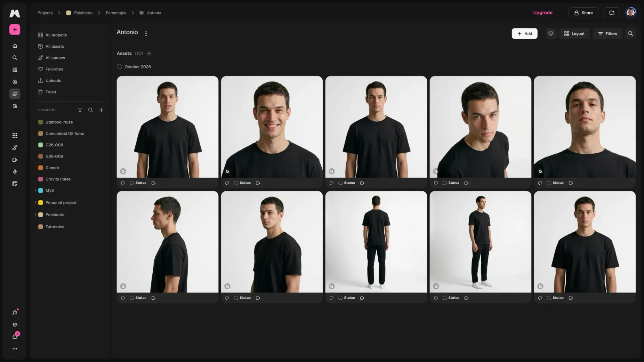Sort projects with the filter lines icon
The image size is (644, 362).
coord(80,110)
